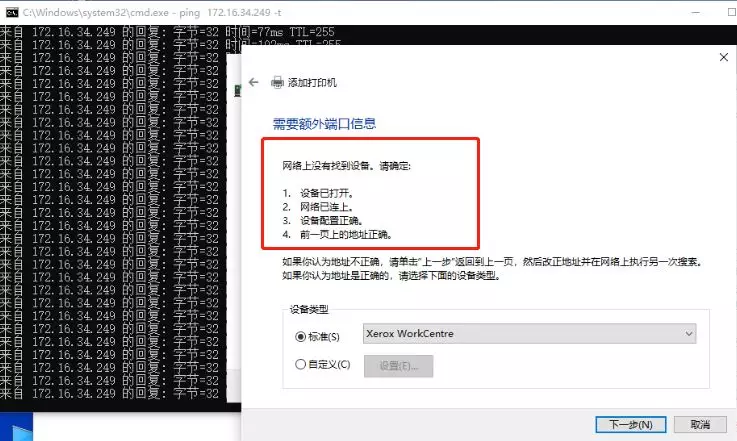
Task: Click the 取消 button
Action: [x=700, y=425]
